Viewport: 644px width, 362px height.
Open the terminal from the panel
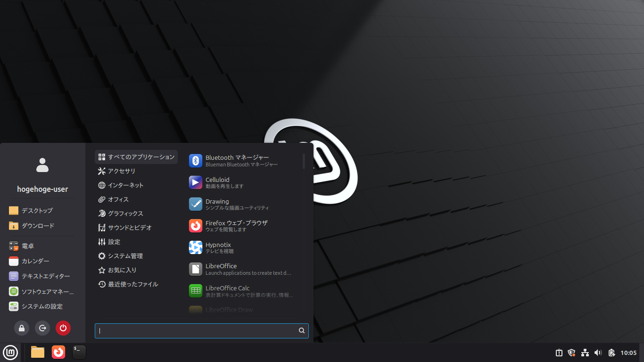(79, 352)
